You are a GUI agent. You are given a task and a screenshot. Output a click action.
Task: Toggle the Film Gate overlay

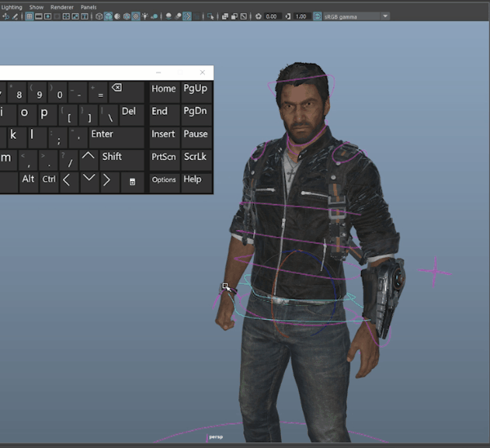pos(38,16)
